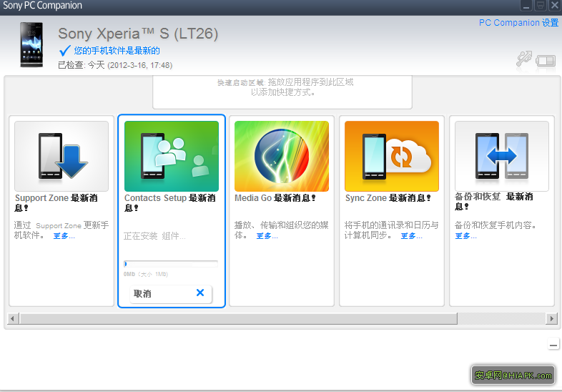Cancel Contacts Setup installation with 取消
This screenshot has width=562, height=392.
[171, 294]
